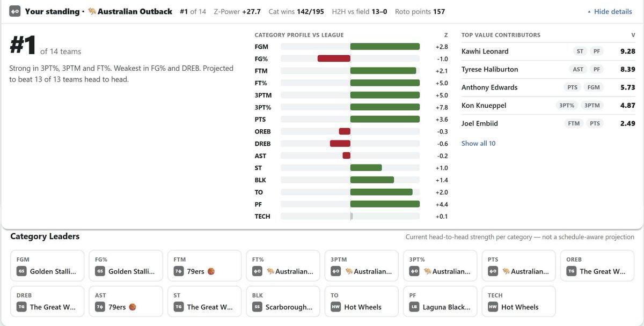Click FTM tag on Joel Embiid row
The height and width of the screenshot is (326, 644).
[574, 123]
